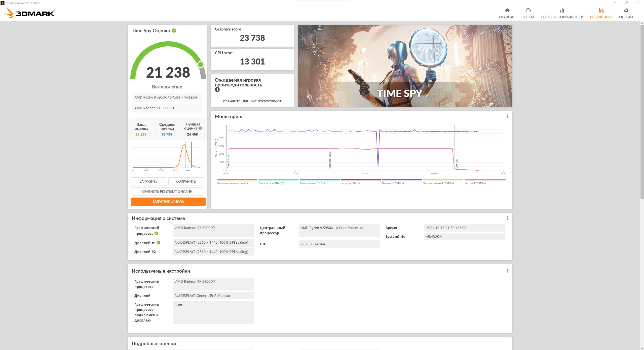Viewport: 644px width, 350px height.
Task: Open Options gear icon
Action: click(626, 11)
